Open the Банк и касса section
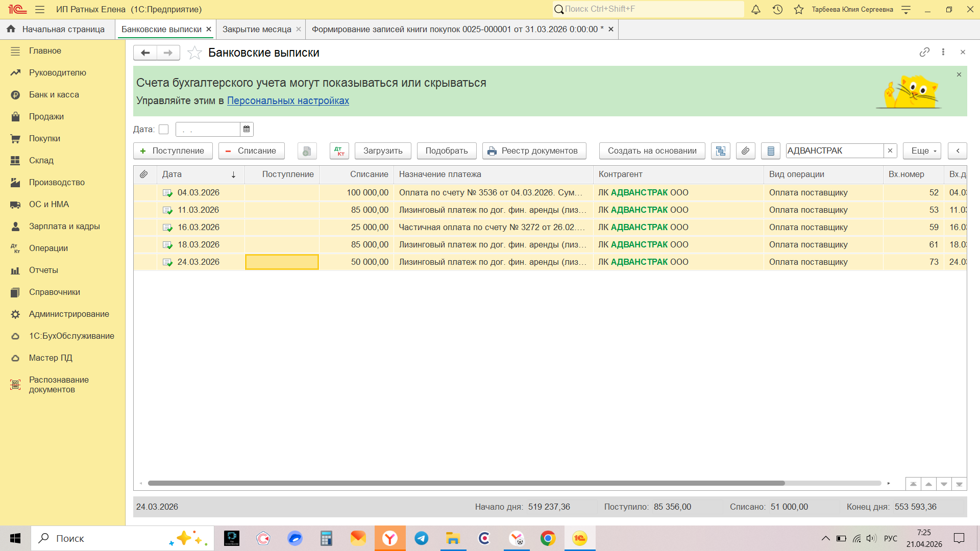980x551 pixels. (54, 94)
